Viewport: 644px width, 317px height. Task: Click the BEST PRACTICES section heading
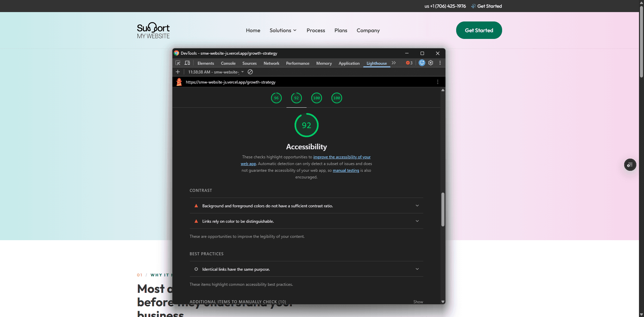[207, 254]
